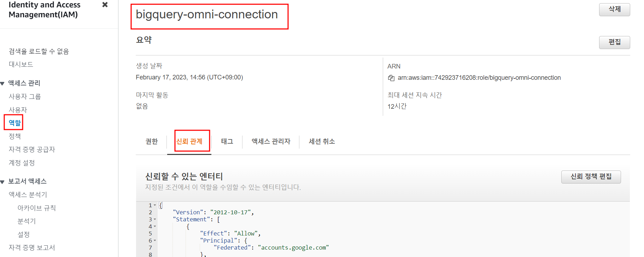Close the IAM navigation panel

coord(105,5)
